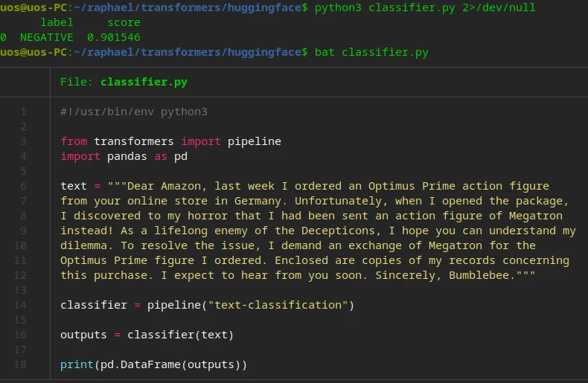Click the pandas import line
Screen dimensions: 588x383
point(124,156)
